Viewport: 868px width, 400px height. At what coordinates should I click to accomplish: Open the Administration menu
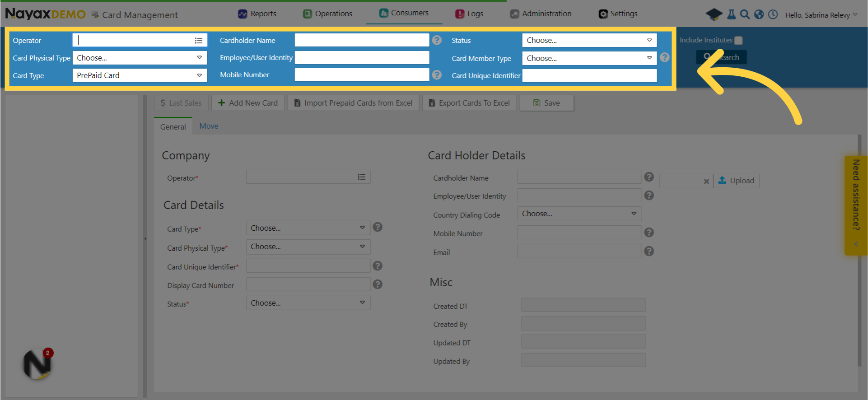tap(541, 14)
